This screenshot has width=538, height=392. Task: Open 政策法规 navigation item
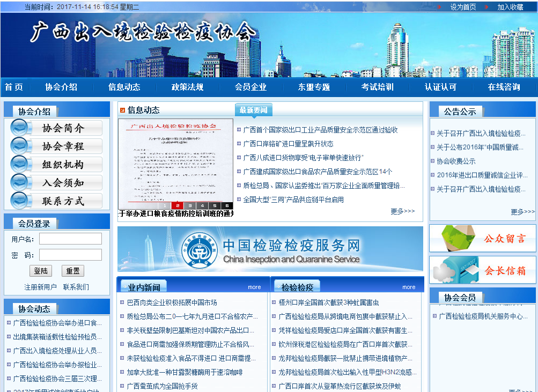(x=187, y=87)
